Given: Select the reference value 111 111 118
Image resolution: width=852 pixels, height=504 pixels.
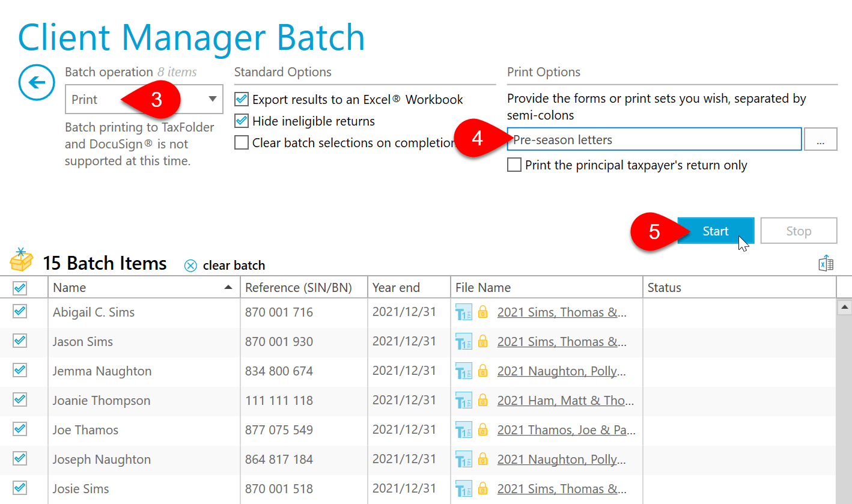Looking at the screenshot, I should 279,401.
